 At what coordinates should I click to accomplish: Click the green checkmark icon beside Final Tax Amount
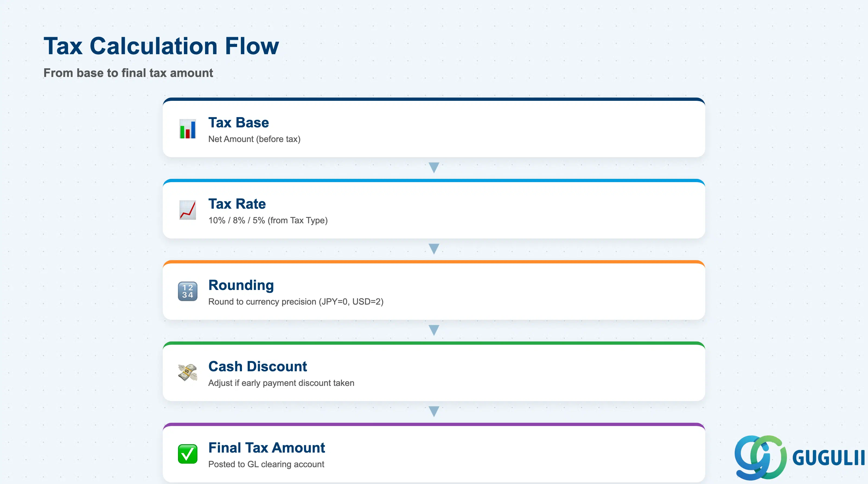(x=188, y=454)
